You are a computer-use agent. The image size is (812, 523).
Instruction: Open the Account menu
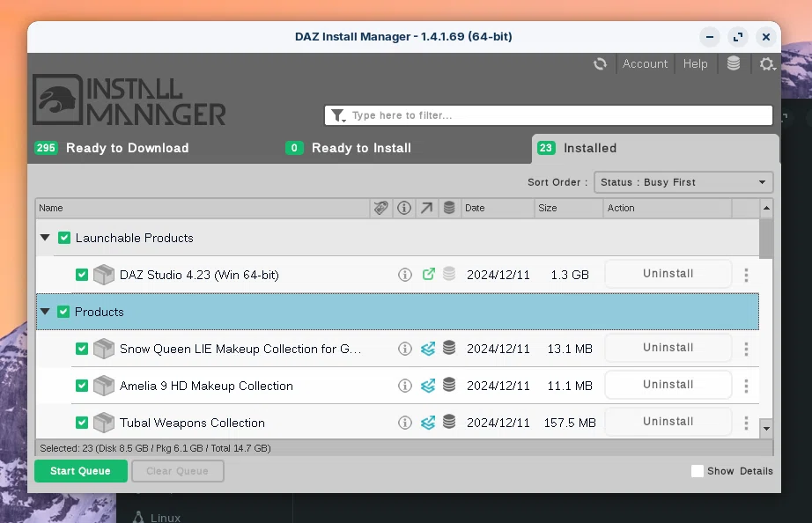click(x=645, y=63)
